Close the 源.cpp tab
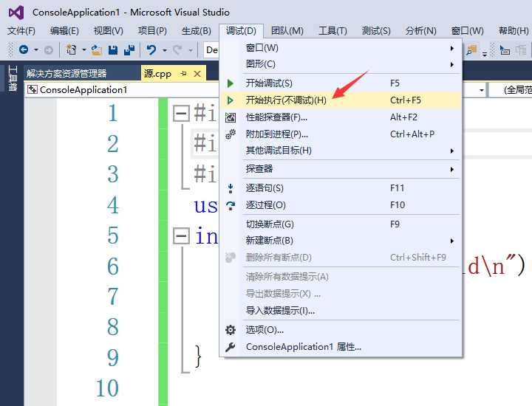 click(197, 74)
